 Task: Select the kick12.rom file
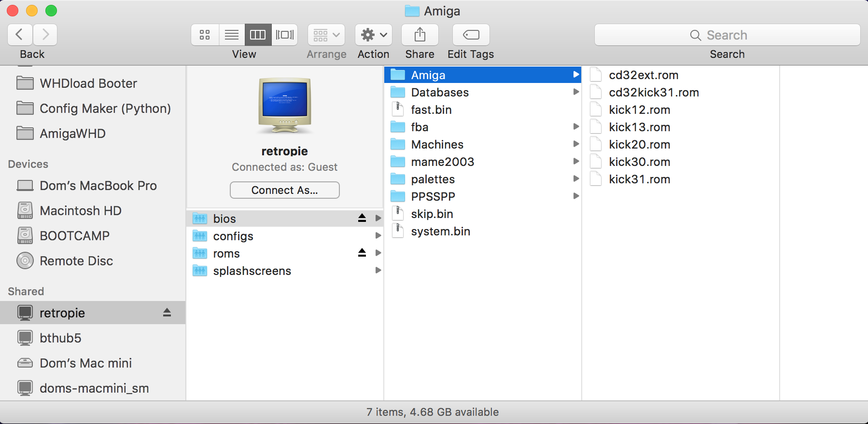[681, 109]
